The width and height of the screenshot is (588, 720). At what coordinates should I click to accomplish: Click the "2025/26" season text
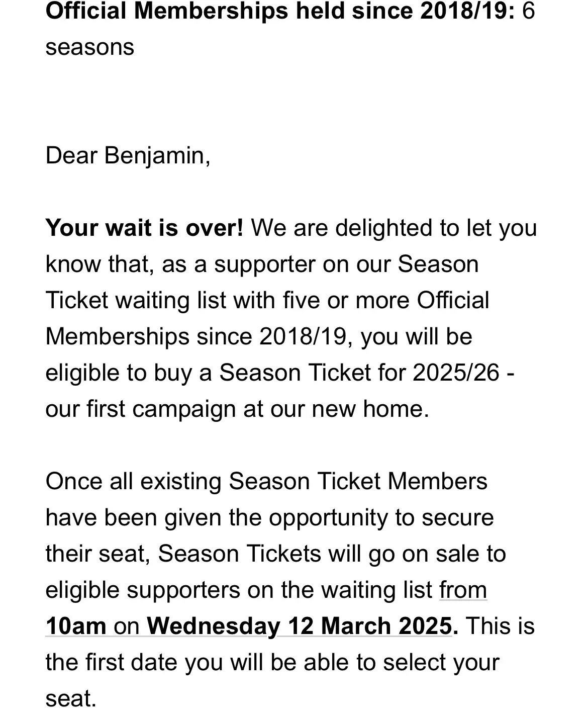(x=456, y=373)
